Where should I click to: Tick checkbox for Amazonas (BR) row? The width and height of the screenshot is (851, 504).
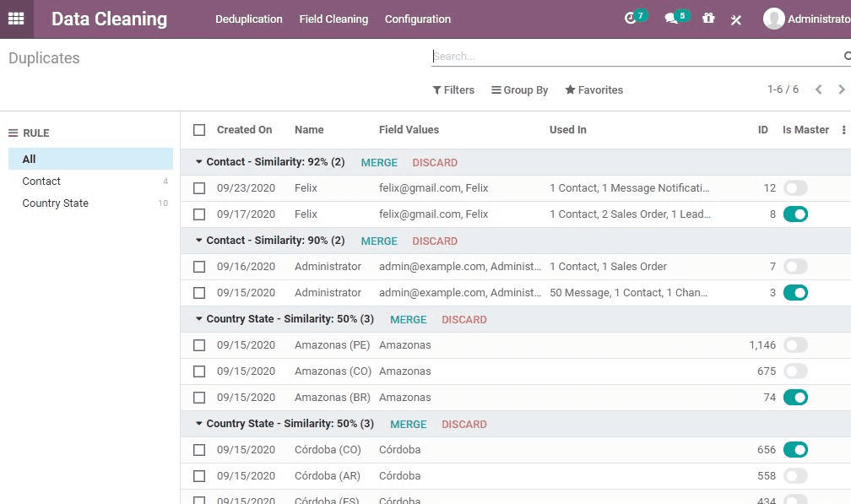tap(199, 398)
